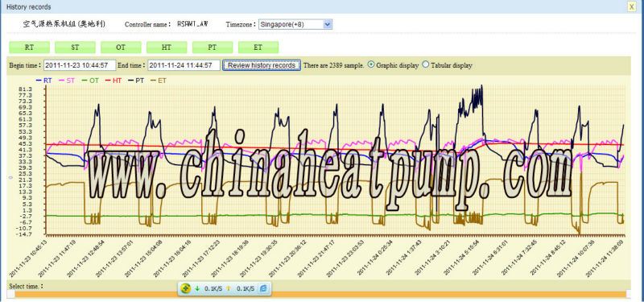Open the HT tab
Viewport: 644px width, 302px height.
[x=167, y=48]
